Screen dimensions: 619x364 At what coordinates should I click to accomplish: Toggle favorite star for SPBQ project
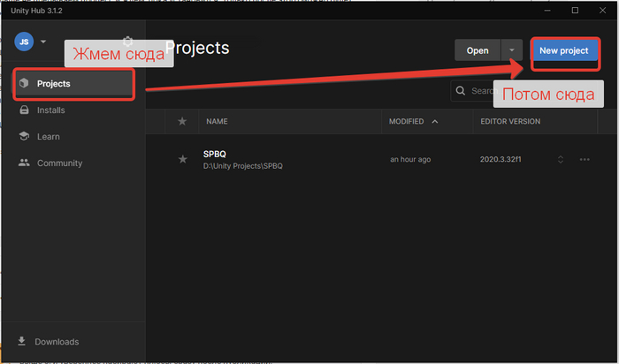pos(182,159)
